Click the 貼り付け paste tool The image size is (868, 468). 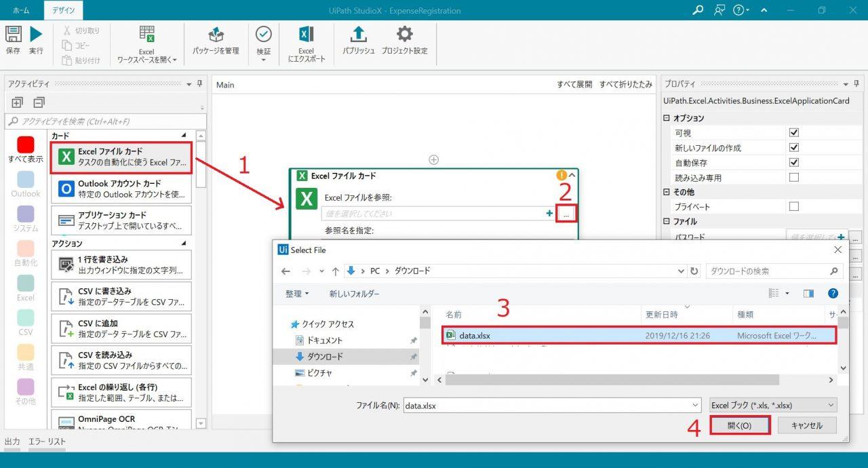point(81,60)
